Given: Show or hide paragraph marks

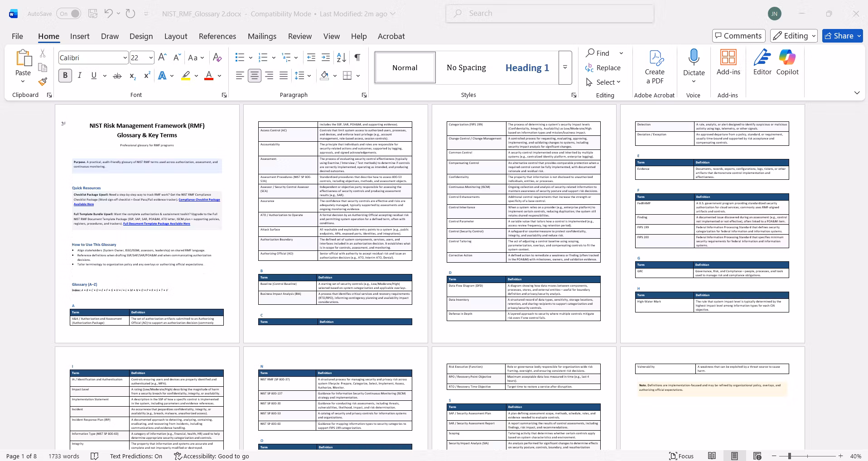Looking at the screenshot, I should 357,58.
